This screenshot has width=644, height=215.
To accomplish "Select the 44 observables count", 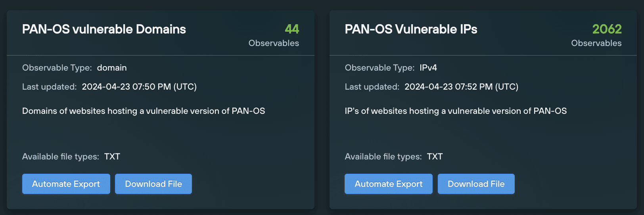I will pyautogui.click(x=292, y=29).
